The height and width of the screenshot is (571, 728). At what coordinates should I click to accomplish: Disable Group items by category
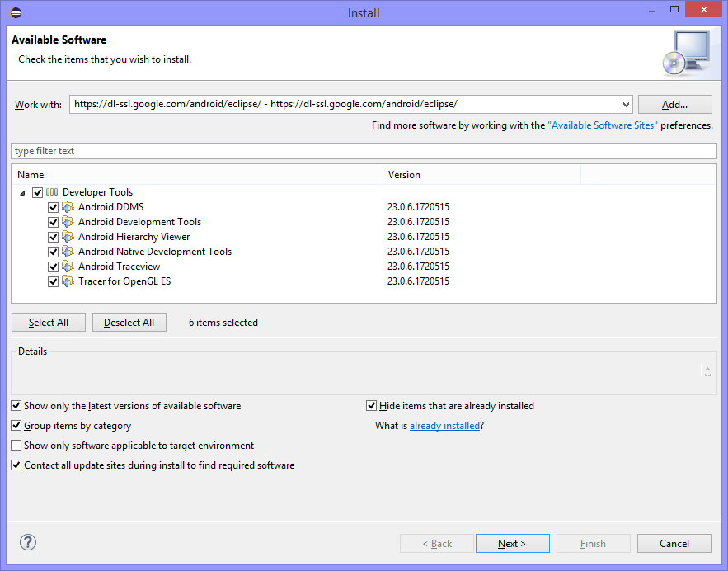(16, 426)
